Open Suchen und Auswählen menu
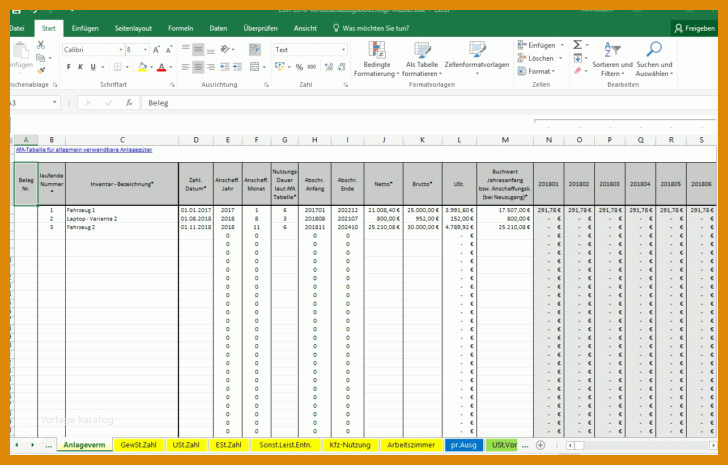Image resolution: width=728 pixels, height=465 pixels. [x=654, y=59]
